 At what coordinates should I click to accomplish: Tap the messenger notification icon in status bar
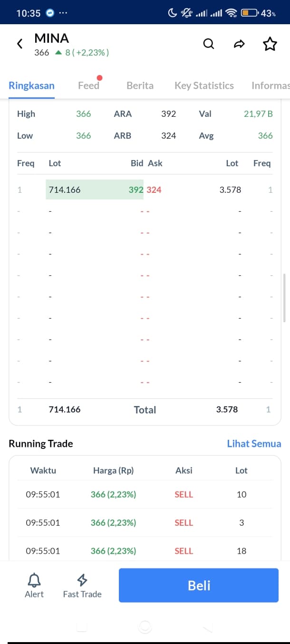pos(50,13)
